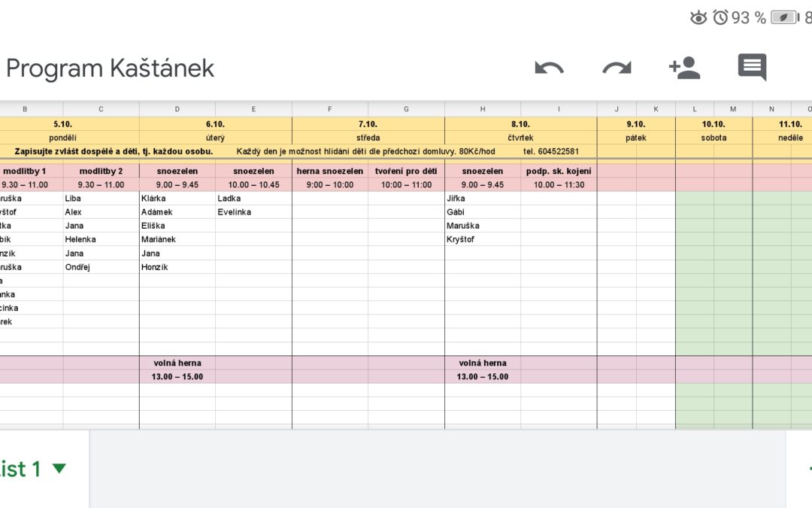Open the add person share icon
Screen dimensions: 812x508
pos(685,68)
